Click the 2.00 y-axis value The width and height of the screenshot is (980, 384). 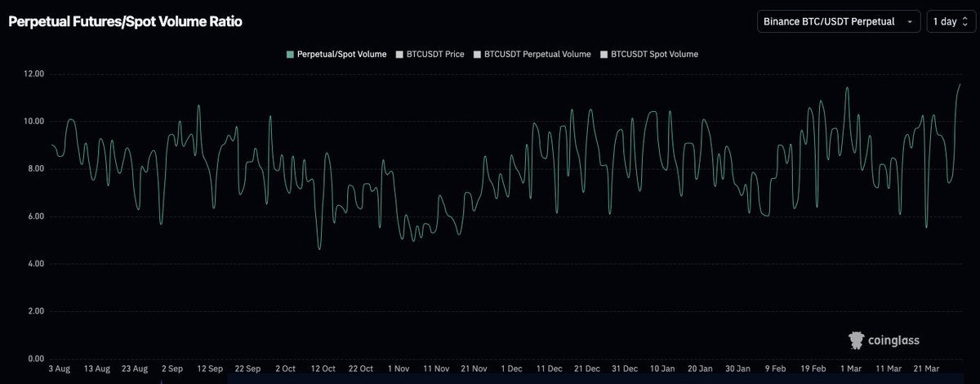(x=35, y=311)
